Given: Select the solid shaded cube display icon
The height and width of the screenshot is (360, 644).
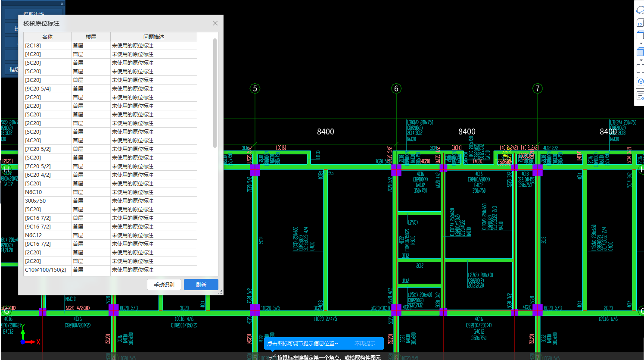Looking at the screenshot, I should [641, 52].
